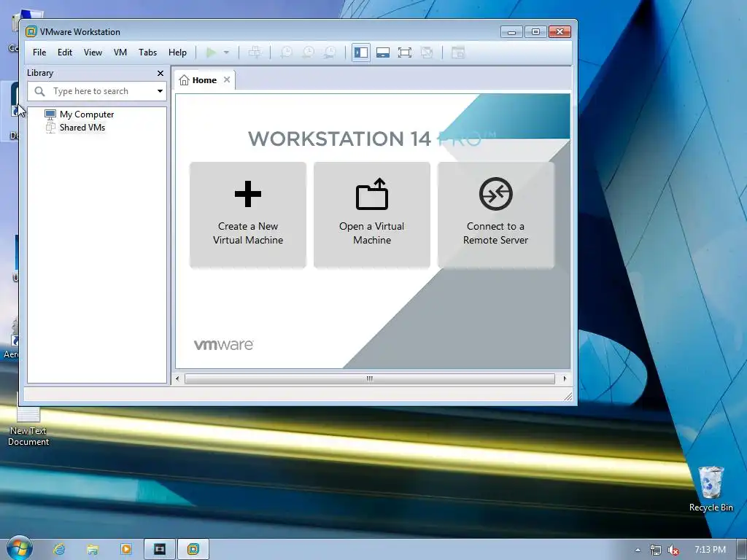Close the Home tab
747x560 pixels.
point(228,79)
